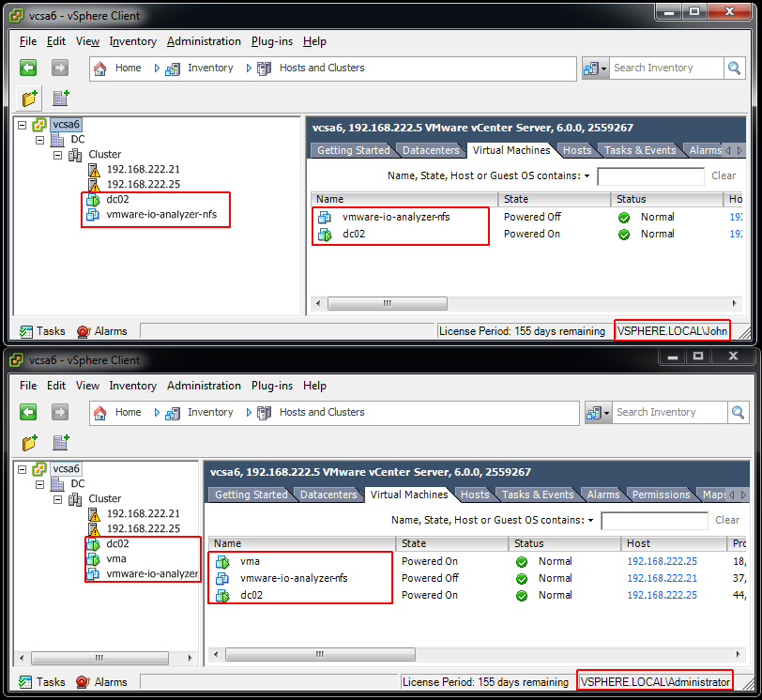This screenshot has height=700, width=762.
Task: Open the filter criteria dropdown arrow in the top window
Action: point(587,175)
